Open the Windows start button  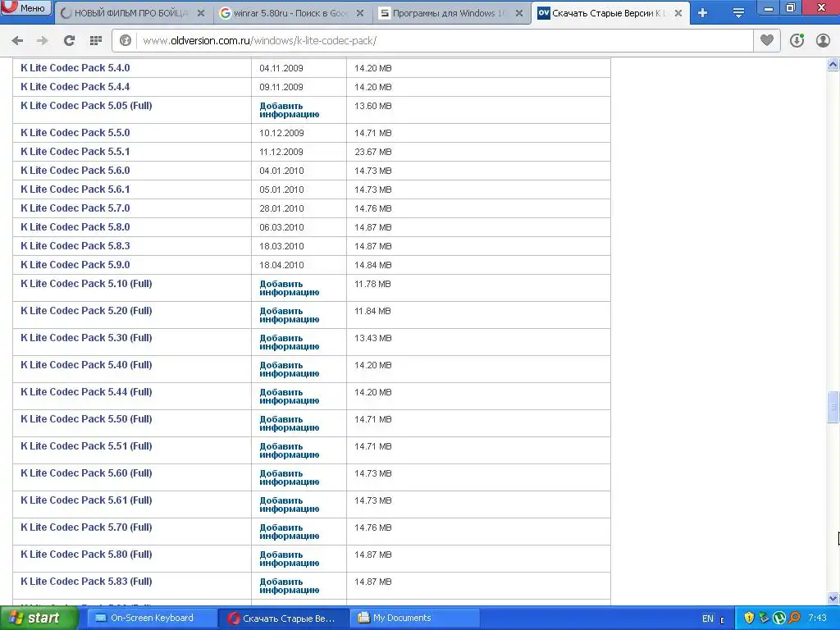point(39,619)
